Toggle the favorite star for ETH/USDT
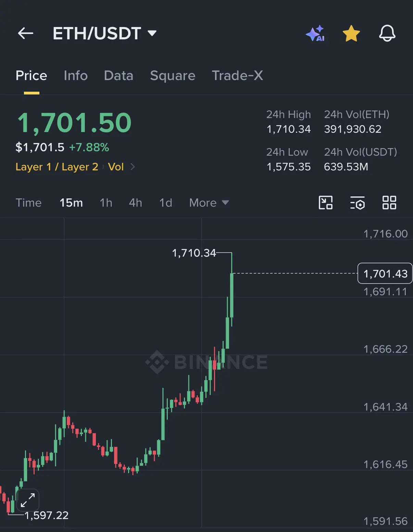The image size is (413, 532). [351, 33]
